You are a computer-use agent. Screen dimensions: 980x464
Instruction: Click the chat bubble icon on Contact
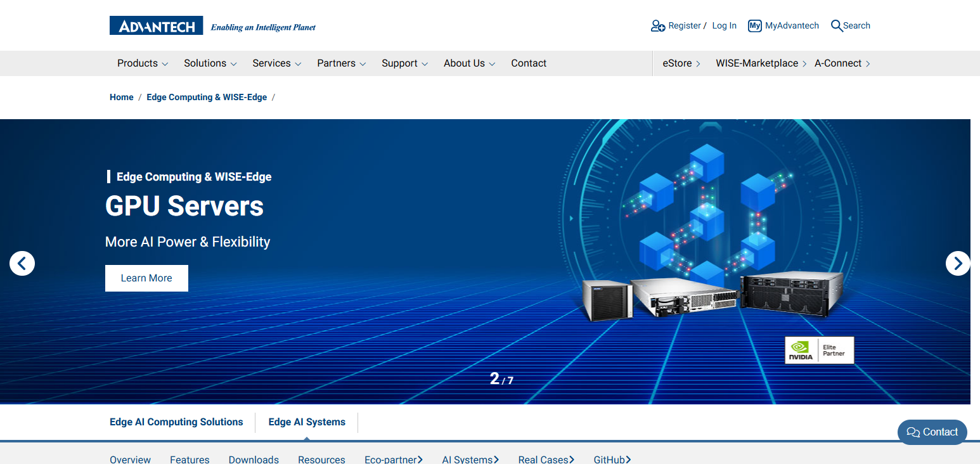coord(913,432)
